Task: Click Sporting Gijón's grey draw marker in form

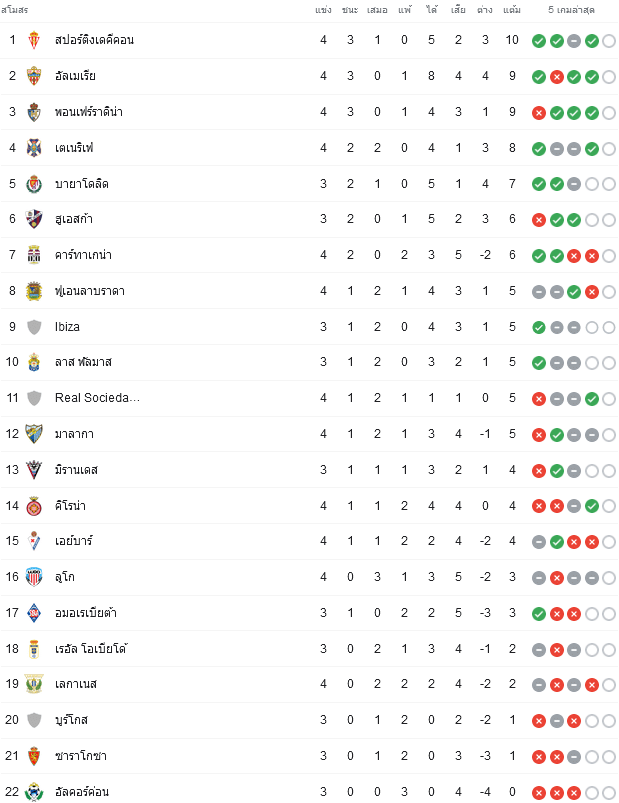Action: pyautogui.click(x=574, y=41)
